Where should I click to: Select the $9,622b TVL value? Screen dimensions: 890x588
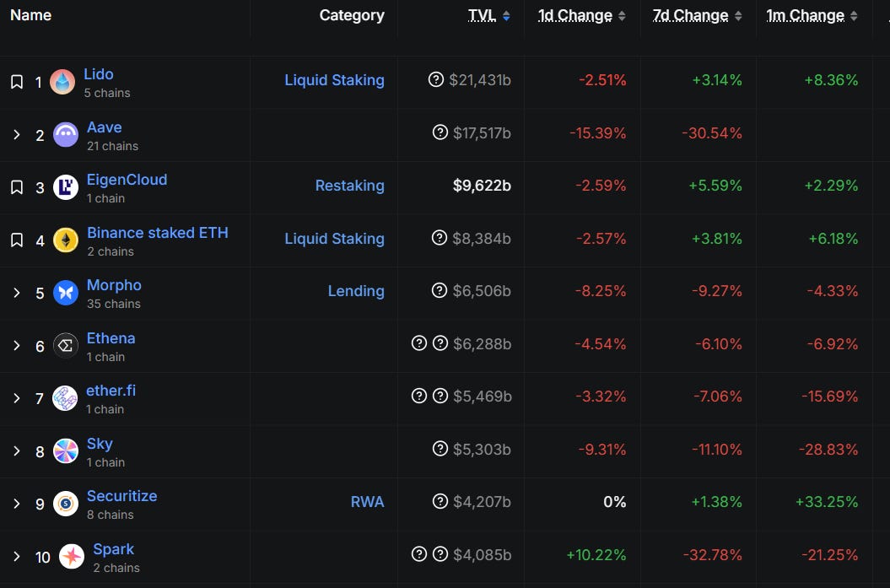[482, 186]
